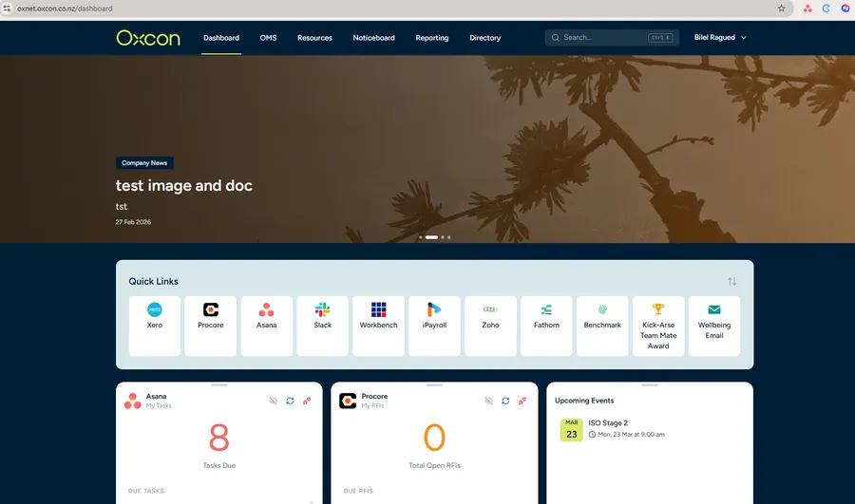The height and width of the screenshot is (504, 855).
Task: Go to the Noticeboard tab
Action: 373,38
